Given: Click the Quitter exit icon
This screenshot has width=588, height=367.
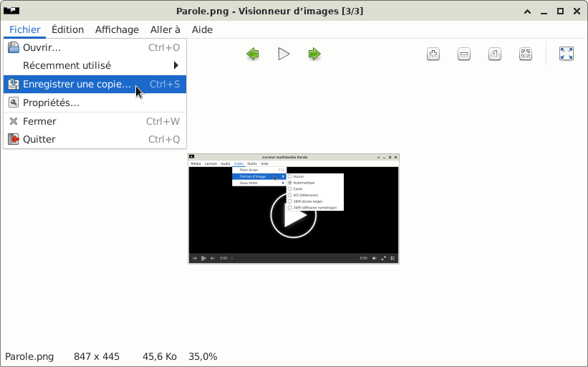Looking at the screenshot, I should (x=14, y=139).
